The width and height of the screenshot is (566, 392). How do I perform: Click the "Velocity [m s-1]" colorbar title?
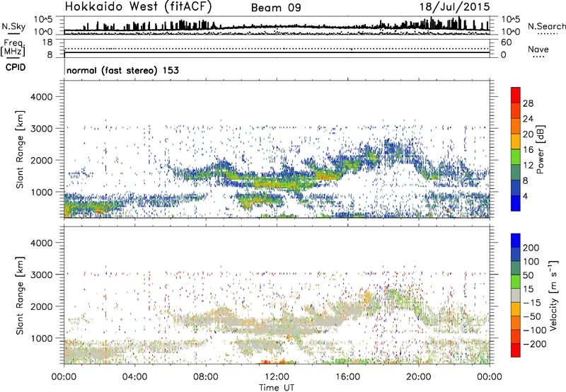pyautogui.click(x=553, y=295)
